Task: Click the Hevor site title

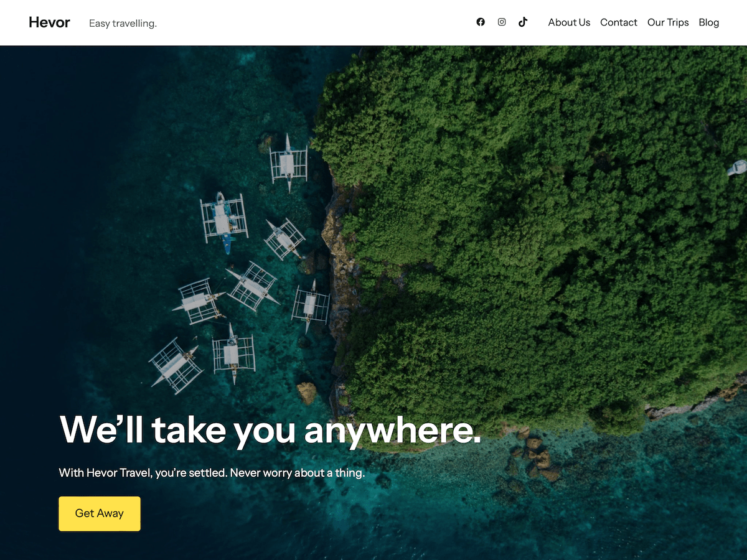Action: pyautogui.click(x=49, y=22)
